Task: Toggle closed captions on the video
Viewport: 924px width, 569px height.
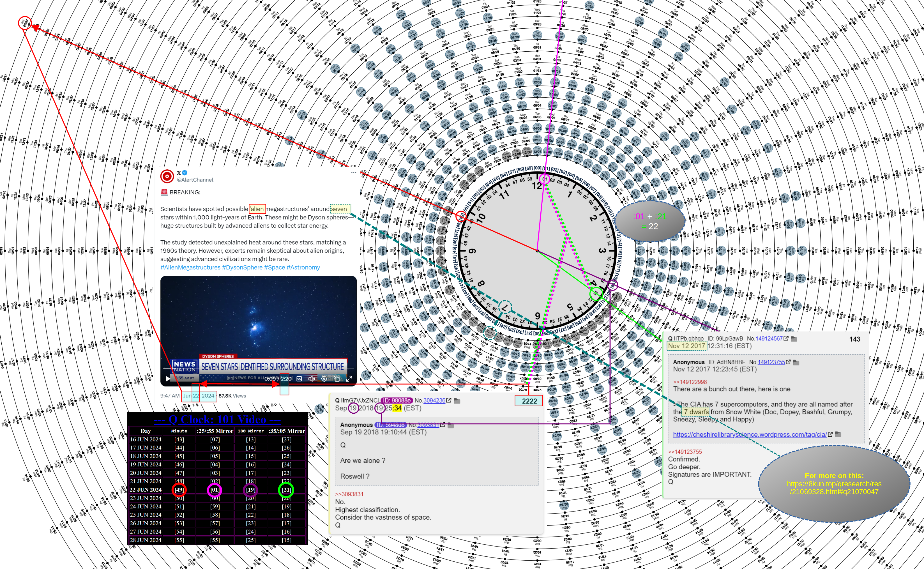Action: coord(299,379)
